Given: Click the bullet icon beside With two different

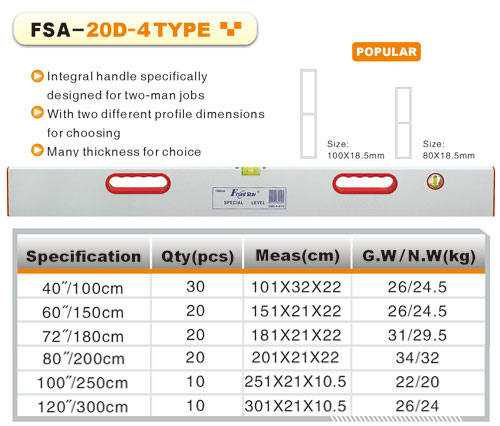Looking at the screenshot, I should click(37, 112).
